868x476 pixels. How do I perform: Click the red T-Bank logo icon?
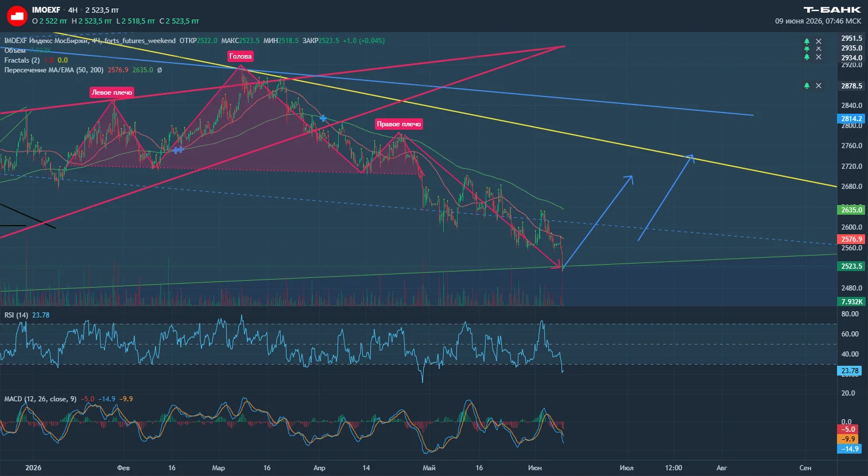tap(17, 16)
